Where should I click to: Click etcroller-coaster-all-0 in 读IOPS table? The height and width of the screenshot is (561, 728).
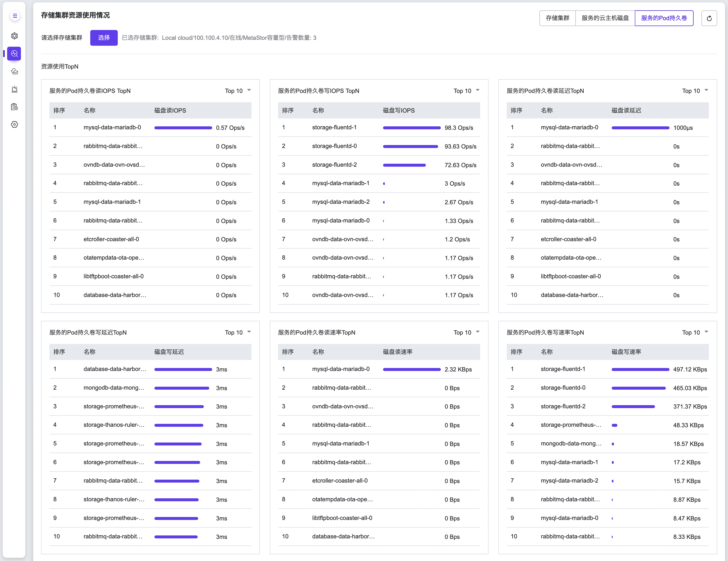(111, 239)
